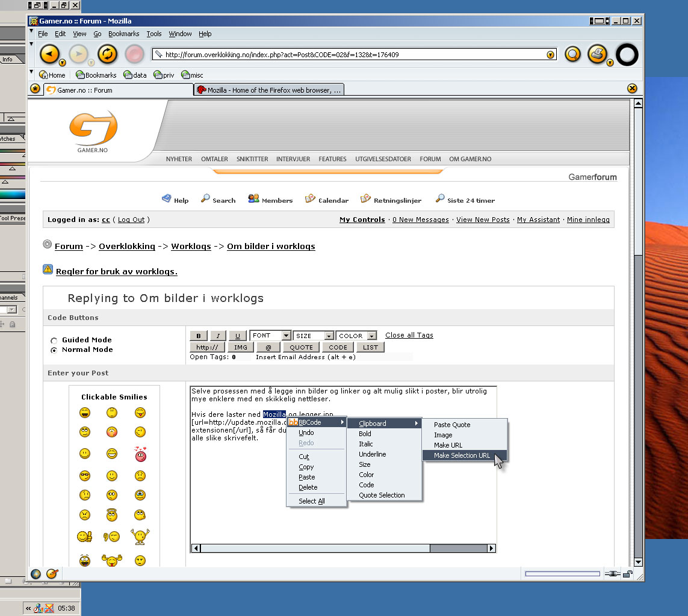Viewport: 688px width, 616px height.
Task: Click the Gamer.no logo
Action: [x=93, y=131]
